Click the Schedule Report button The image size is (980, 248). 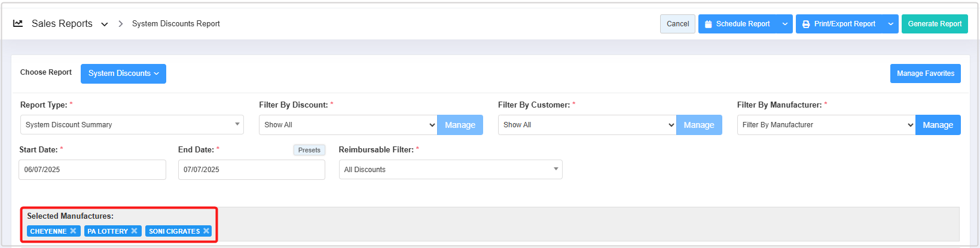point(738,24)
